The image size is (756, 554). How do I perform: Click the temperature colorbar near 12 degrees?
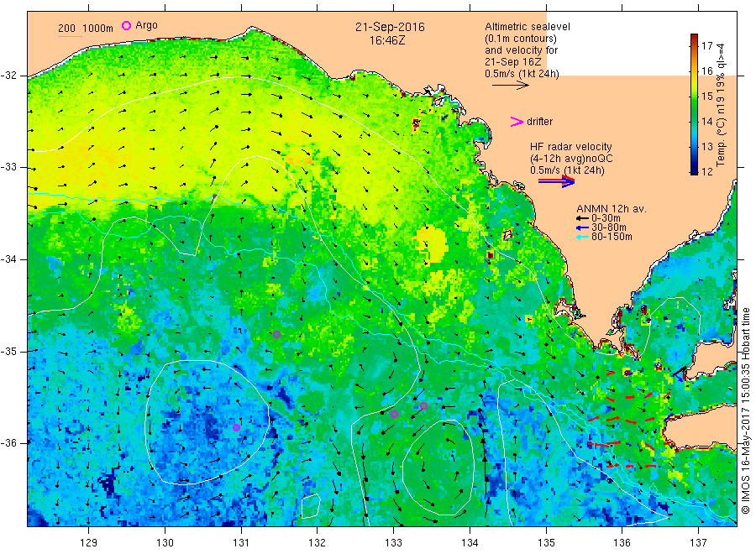(x=694, y=170)
